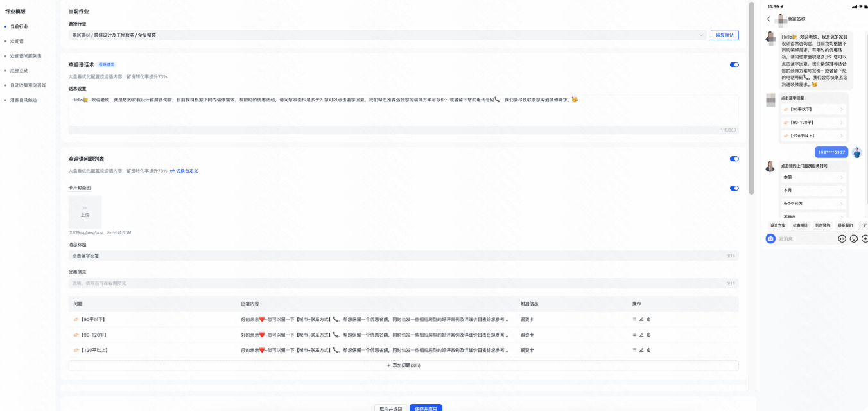The height and width of the screenshot is (411, 868).
Task: Delete the 【90-120平】 question row
Action: [x=648, y=335]
